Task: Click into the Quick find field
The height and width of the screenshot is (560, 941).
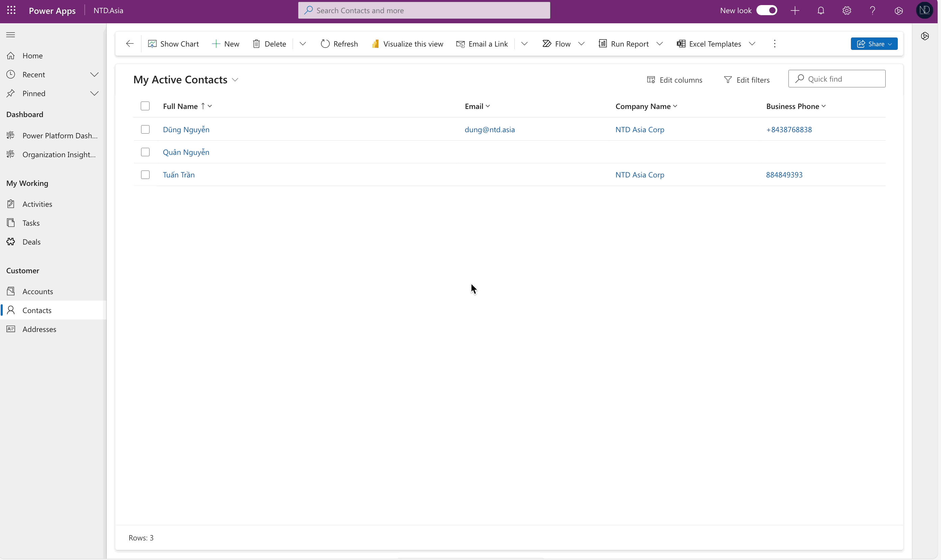Action: click(842, 79)
